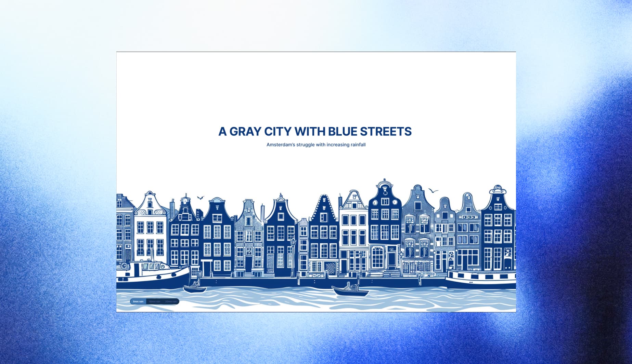Image resolution: width=632 pixels, height=364 pixels.
Task: Click the bird above the rightmost houses
Action: pos(433,191)
